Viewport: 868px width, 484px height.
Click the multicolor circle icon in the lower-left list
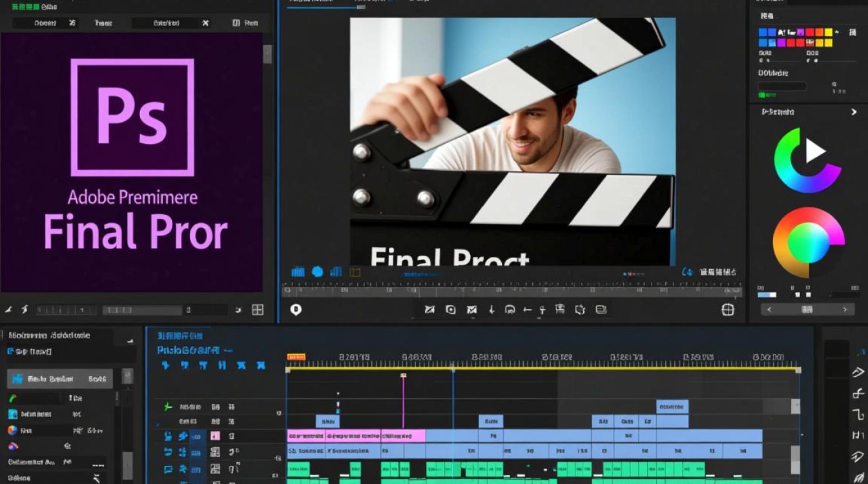coord(12,430)
